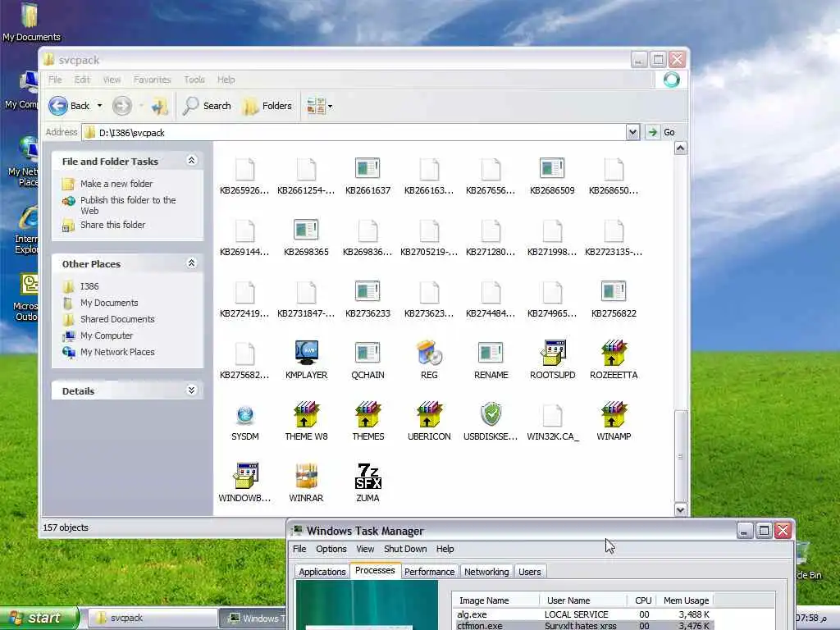The width and height of the screenshot is (840, 630).
Task: Select the WIN32K.CA_ file icon
Action: (552, 414)
